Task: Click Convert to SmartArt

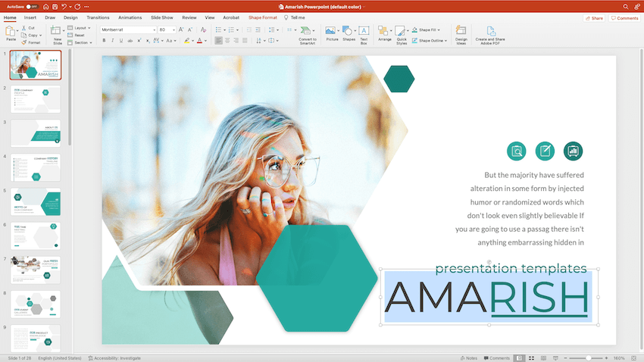Action: pyautogui.click(x=307, y=36)
